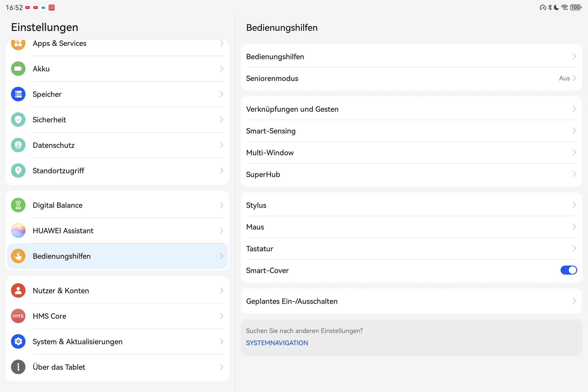
Task: Open Standortzugriff settings
Action: 118,171
